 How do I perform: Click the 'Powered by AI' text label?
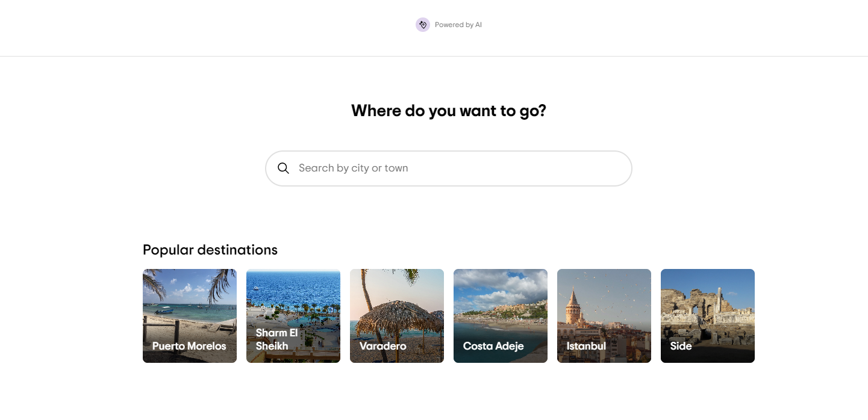coord(458,25)
